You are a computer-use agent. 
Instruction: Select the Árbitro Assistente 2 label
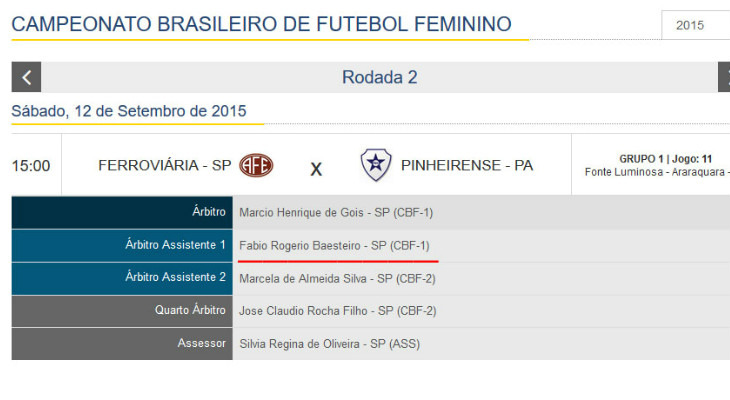175,277
